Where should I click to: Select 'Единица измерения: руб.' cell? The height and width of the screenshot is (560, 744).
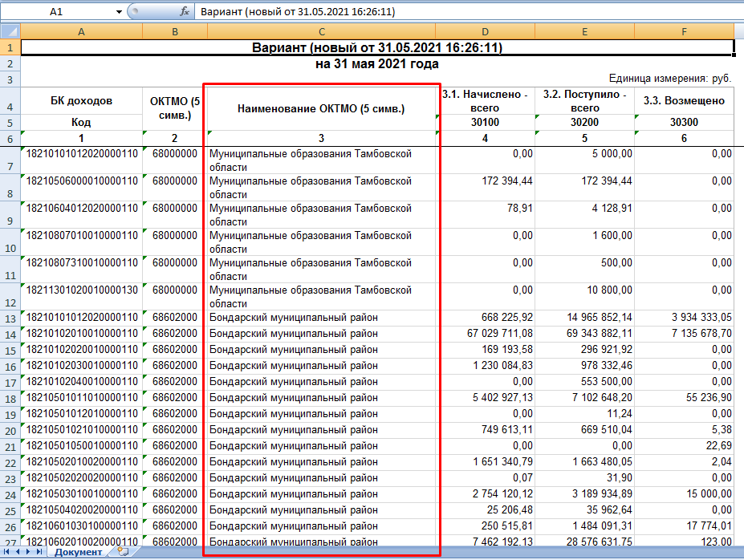(670, 79)
